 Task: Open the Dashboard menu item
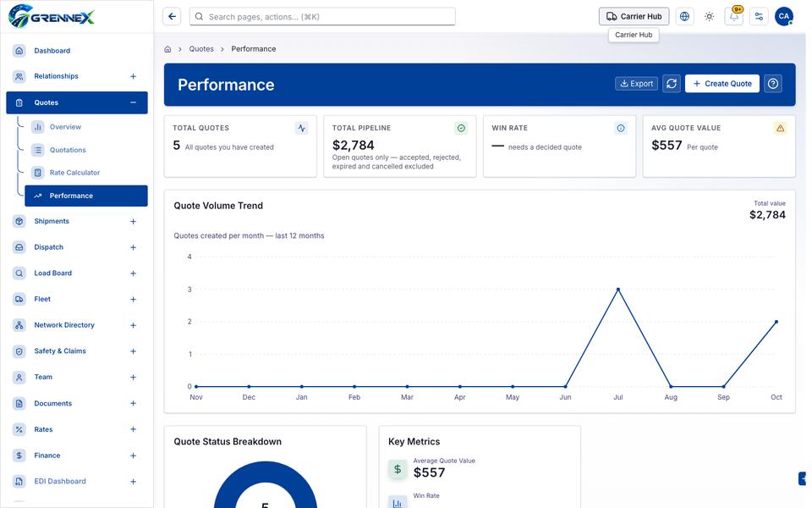tap(77, 50)
